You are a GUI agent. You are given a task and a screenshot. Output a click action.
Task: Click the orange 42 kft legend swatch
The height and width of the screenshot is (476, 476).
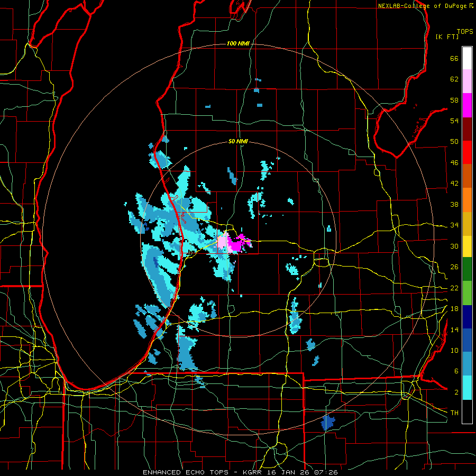pos(467,200)
